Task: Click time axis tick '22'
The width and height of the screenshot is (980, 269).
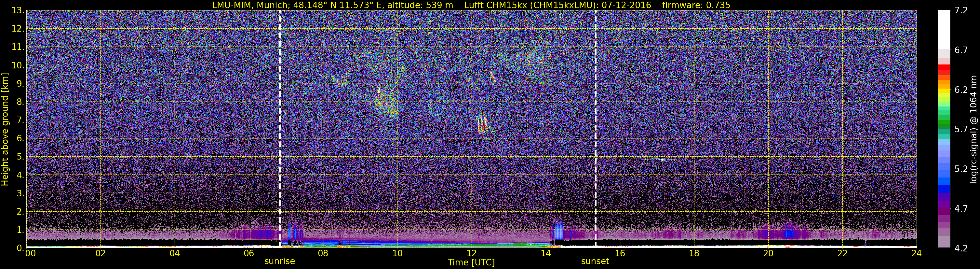Action: [x=842, y=253]
